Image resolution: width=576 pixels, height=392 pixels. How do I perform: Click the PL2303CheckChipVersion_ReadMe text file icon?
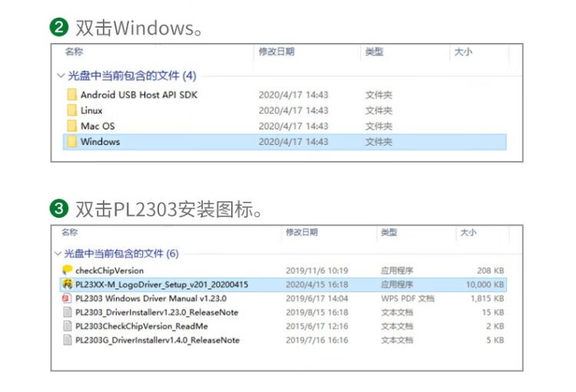point(67,326)
